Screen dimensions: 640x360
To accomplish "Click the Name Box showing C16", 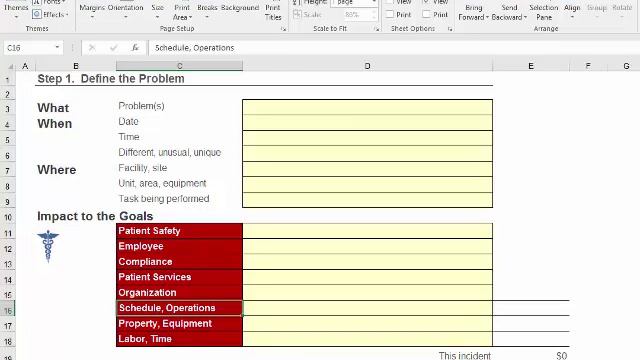I will click(29, 48).
